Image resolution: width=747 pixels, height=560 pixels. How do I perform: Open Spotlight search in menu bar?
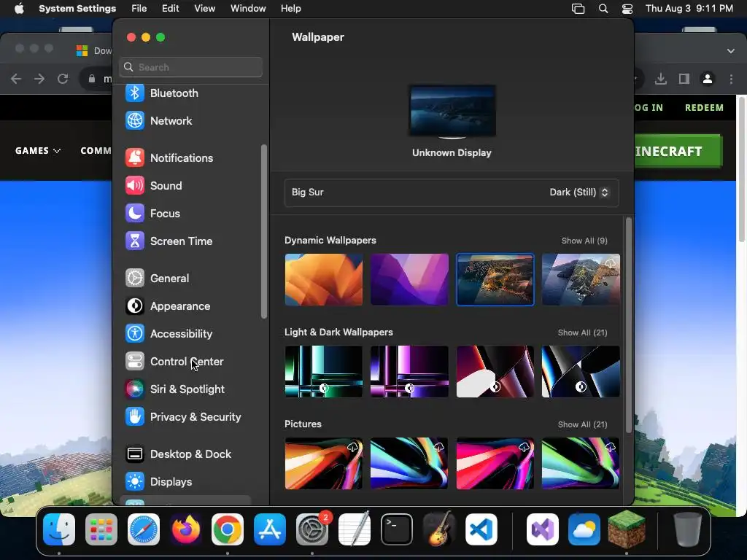[x=603, y=9]
